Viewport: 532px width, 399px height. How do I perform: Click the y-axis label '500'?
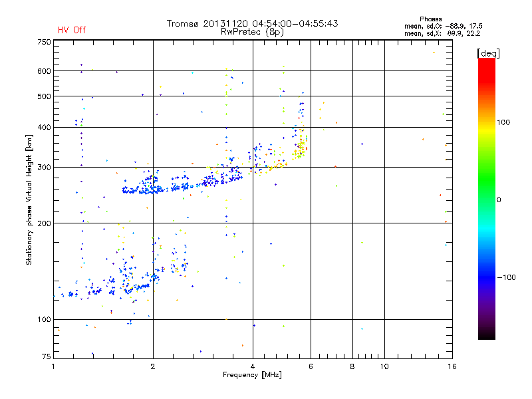44,96
